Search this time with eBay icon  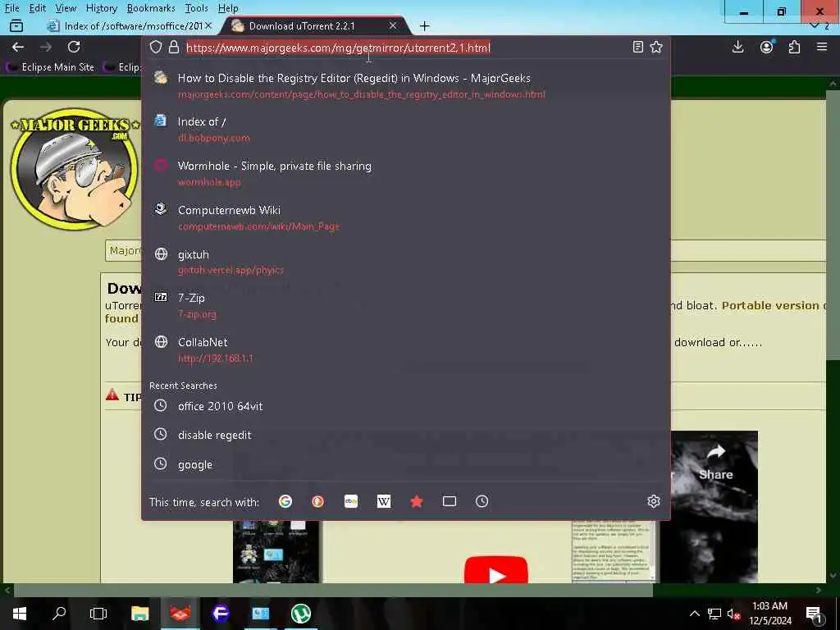coord(351,501)
